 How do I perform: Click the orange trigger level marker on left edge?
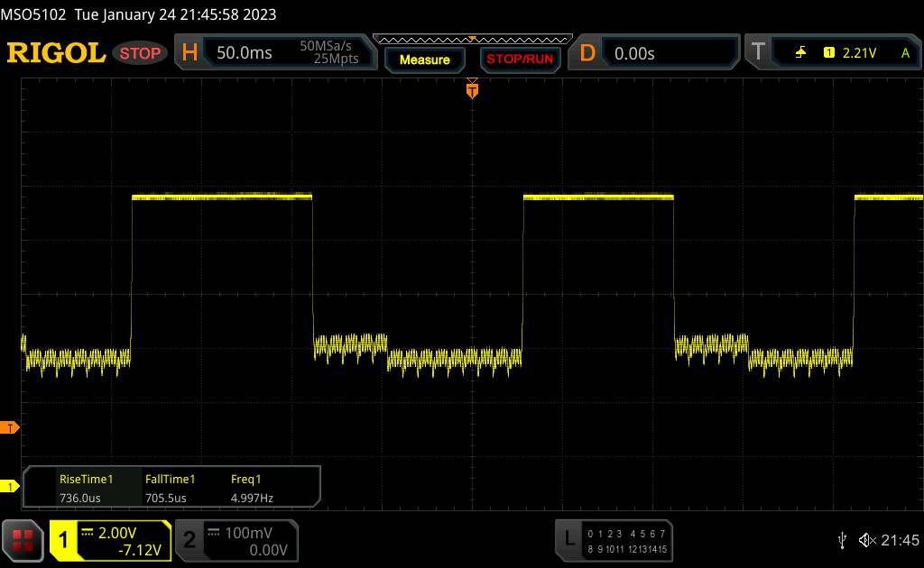9,428
